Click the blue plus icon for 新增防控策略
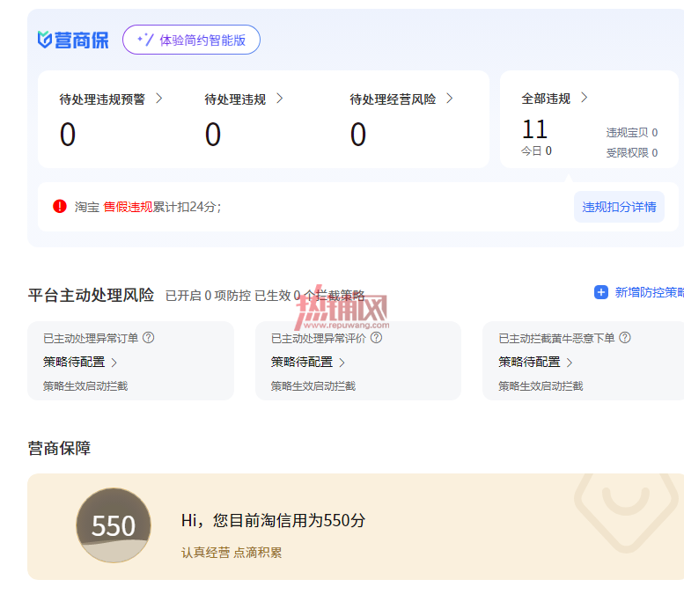The width and height of the screenshot is (684, 616). coord(601,292)
